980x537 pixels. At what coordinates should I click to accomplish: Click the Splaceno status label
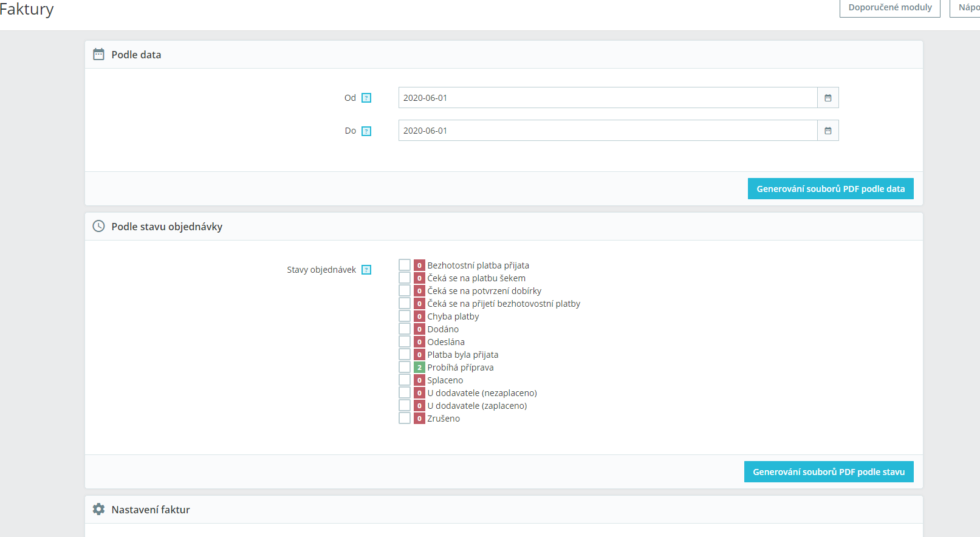coord(445,380)
